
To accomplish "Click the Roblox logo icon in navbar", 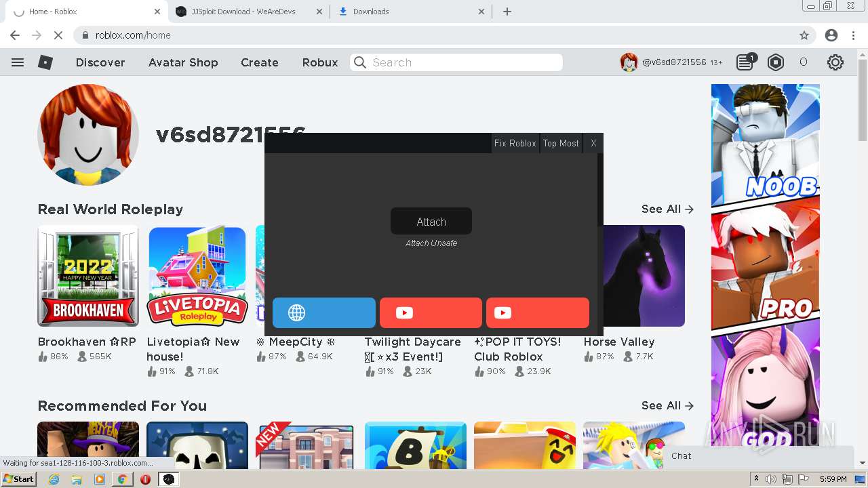I will coord(45,62).
